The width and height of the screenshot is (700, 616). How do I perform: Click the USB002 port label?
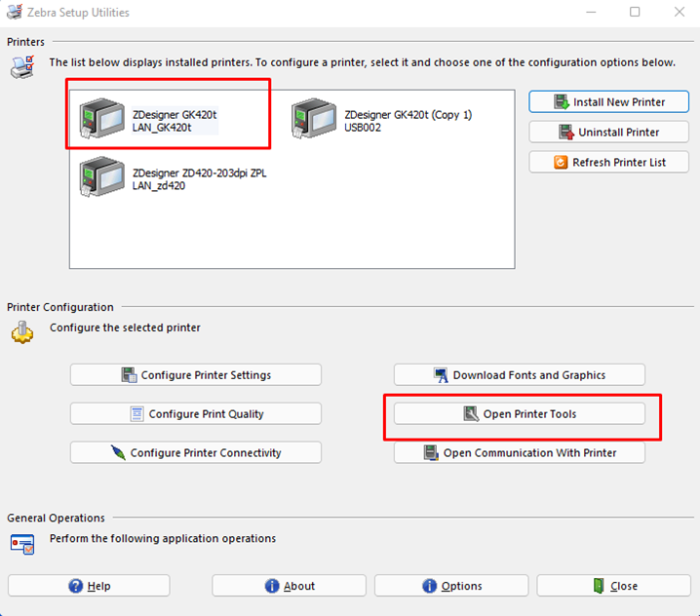(363, 128)
